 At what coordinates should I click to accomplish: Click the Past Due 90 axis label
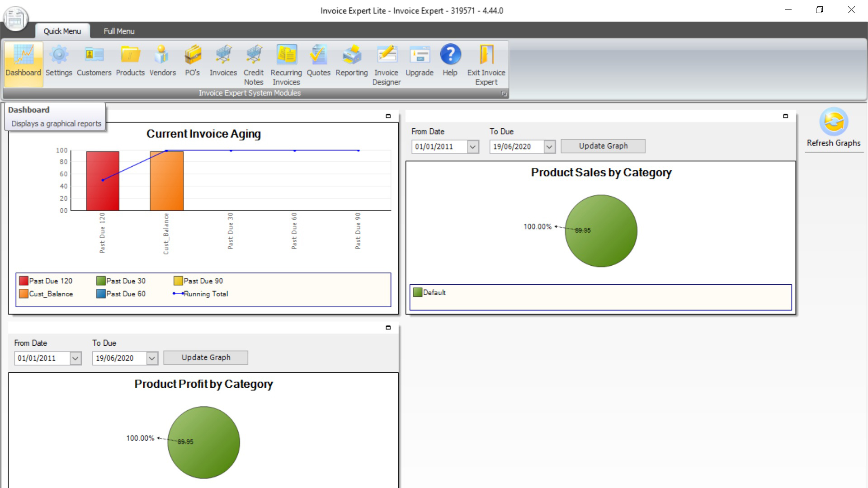358,230
